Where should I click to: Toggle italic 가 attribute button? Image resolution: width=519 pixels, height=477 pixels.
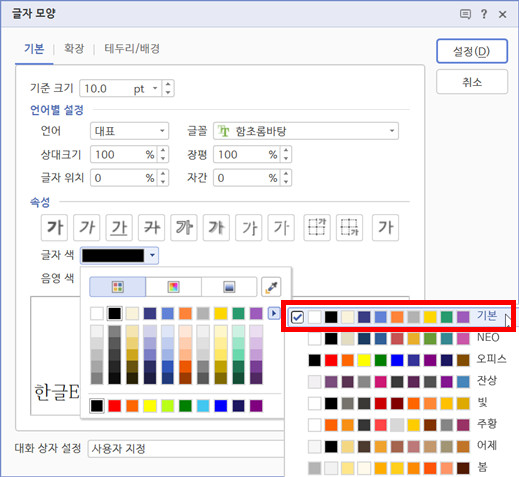(87, 228)
